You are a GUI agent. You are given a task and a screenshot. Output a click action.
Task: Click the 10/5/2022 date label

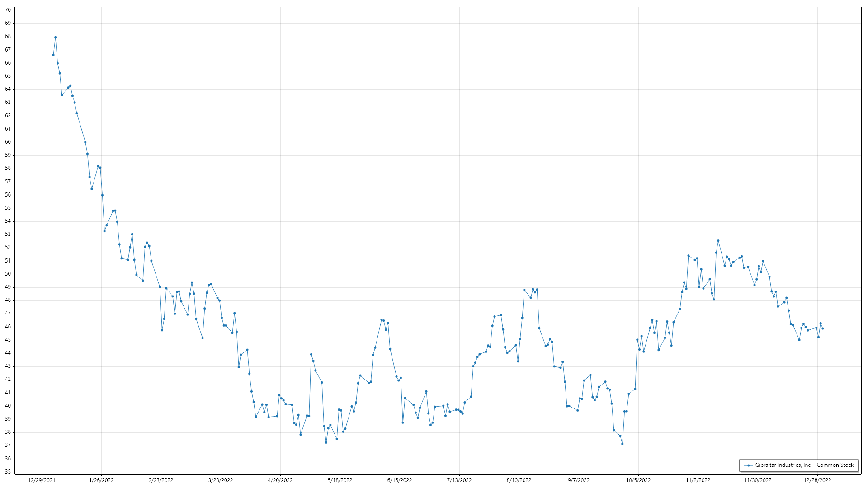coord(638,480)
